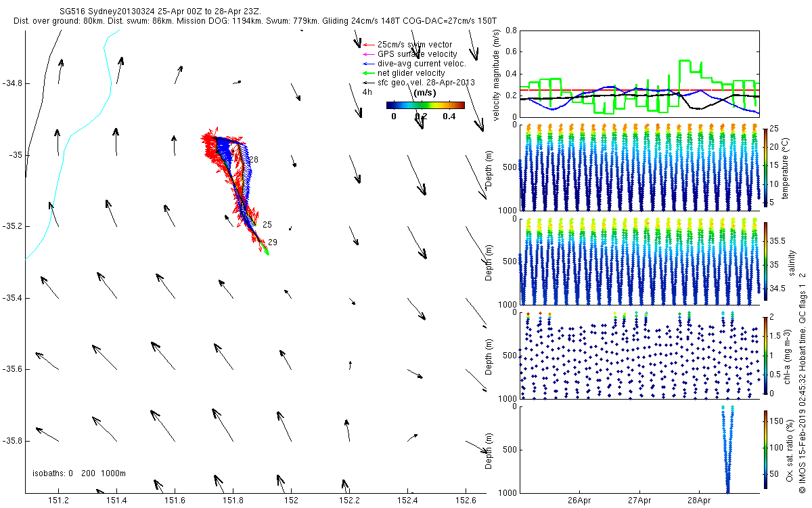Click longitude tick '151.6'
The height and width of the screenshot is (508, 812).
[x=175, y=501]
